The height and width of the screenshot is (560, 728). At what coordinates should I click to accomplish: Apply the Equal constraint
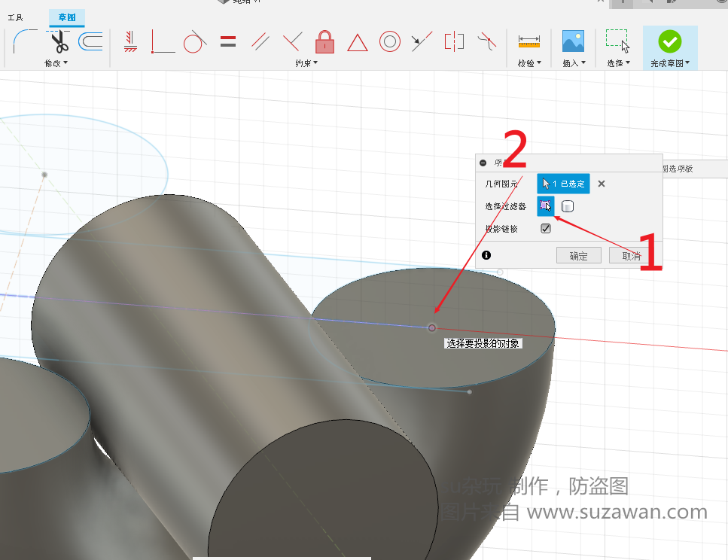(x=228, y=42)
